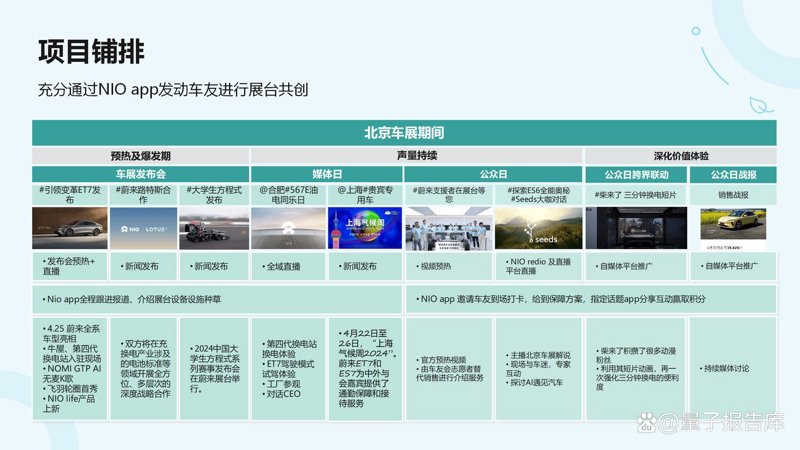Click the 4月22日至26日 detail box

365,368
